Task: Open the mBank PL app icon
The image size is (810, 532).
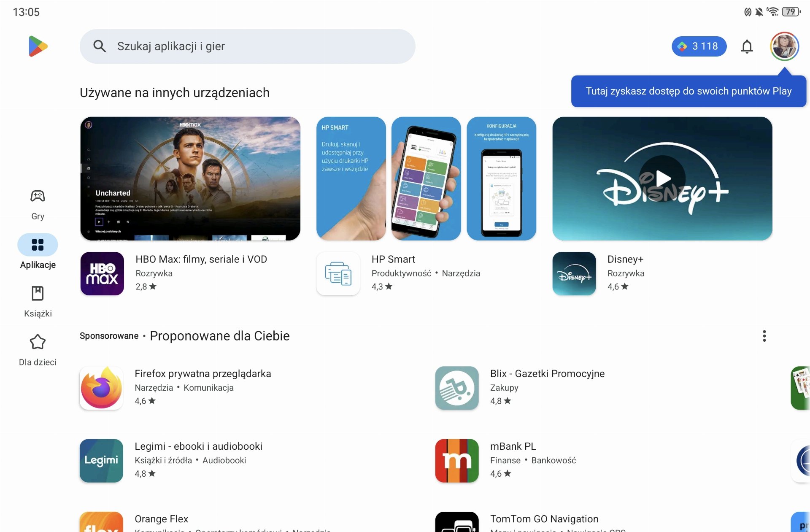Action: click(x=457, y=461)
